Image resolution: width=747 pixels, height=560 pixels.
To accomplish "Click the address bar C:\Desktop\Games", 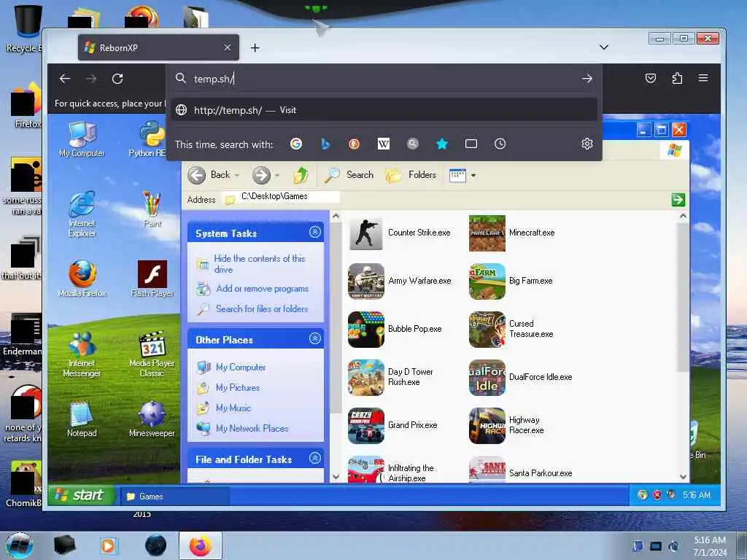I will 281,197.
